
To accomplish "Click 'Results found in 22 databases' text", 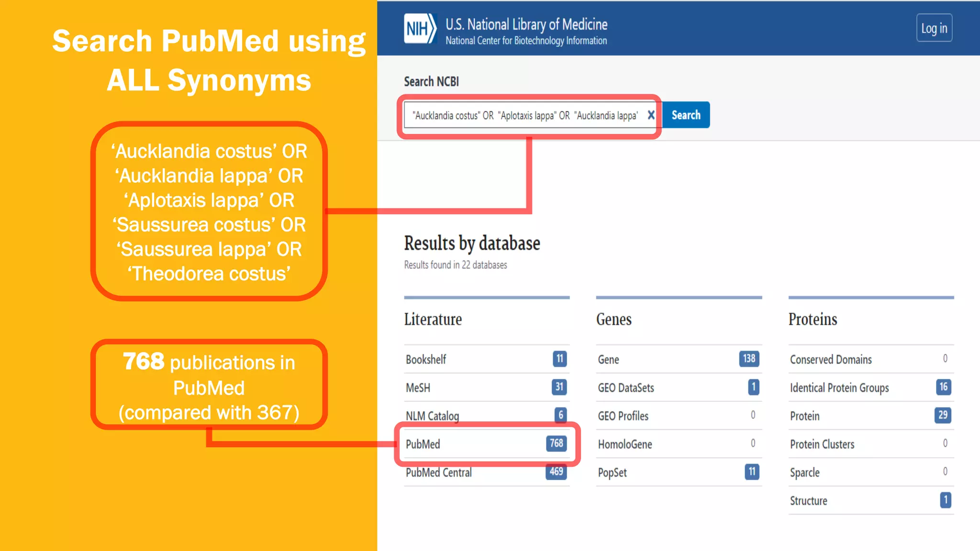I will (456, 265).
